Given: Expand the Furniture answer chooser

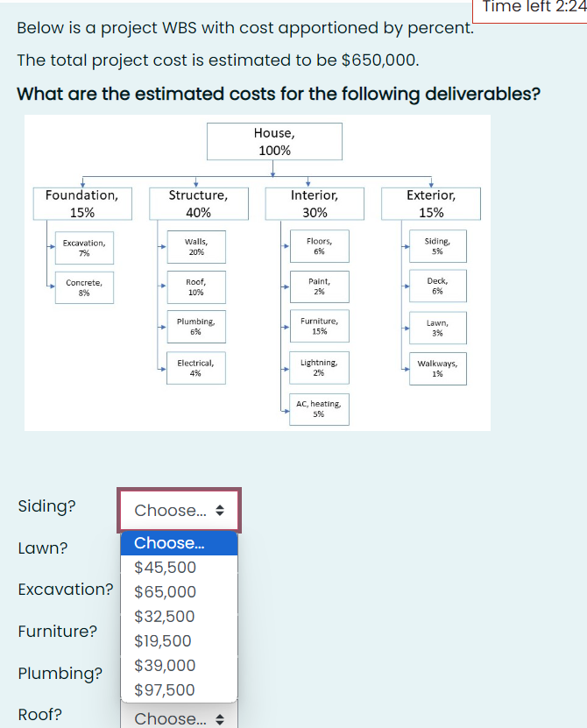Looking at the screenshot, I should pos(178,632).
